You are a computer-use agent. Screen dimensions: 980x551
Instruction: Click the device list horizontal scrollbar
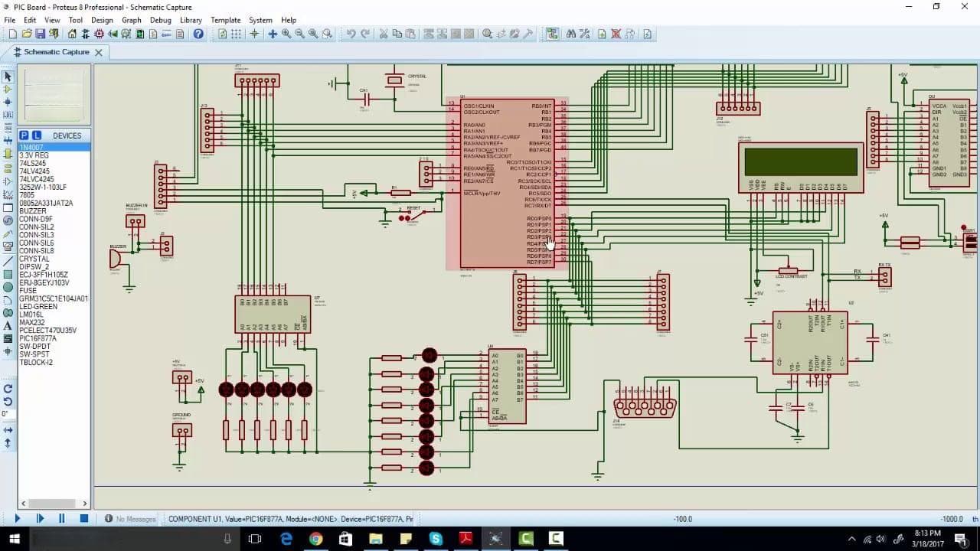tap(54, 503)
